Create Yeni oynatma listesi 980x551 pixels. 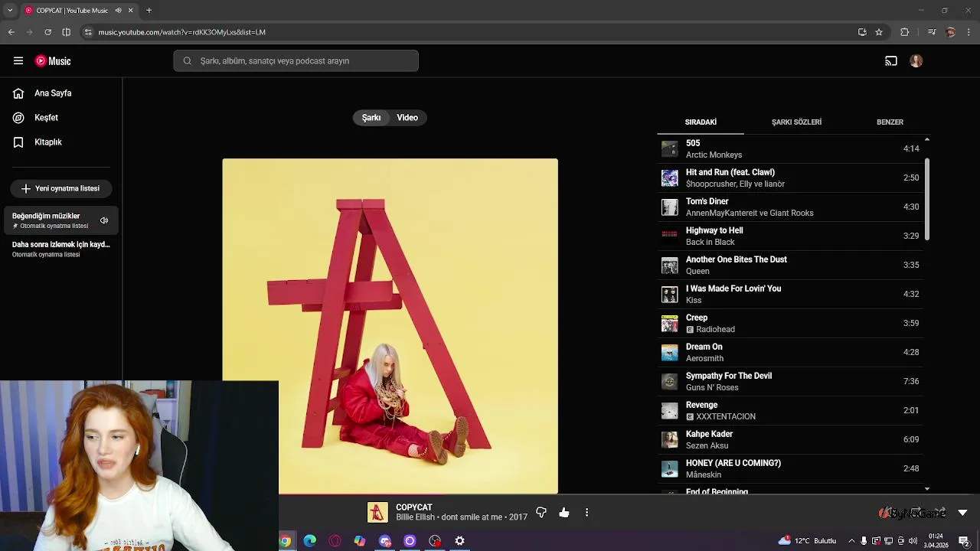coord(61,188)
